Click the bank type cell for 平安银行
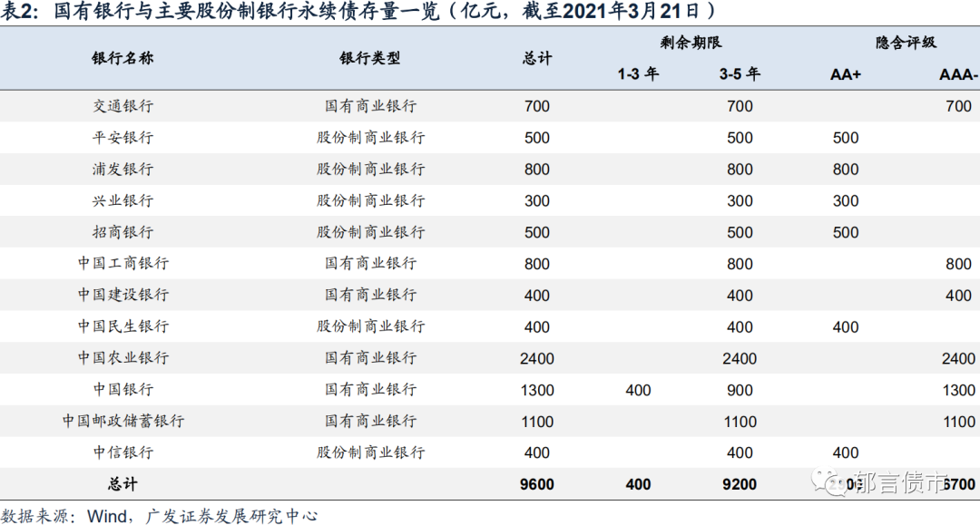The image size is (980, 525). click(x=370, y=137)
